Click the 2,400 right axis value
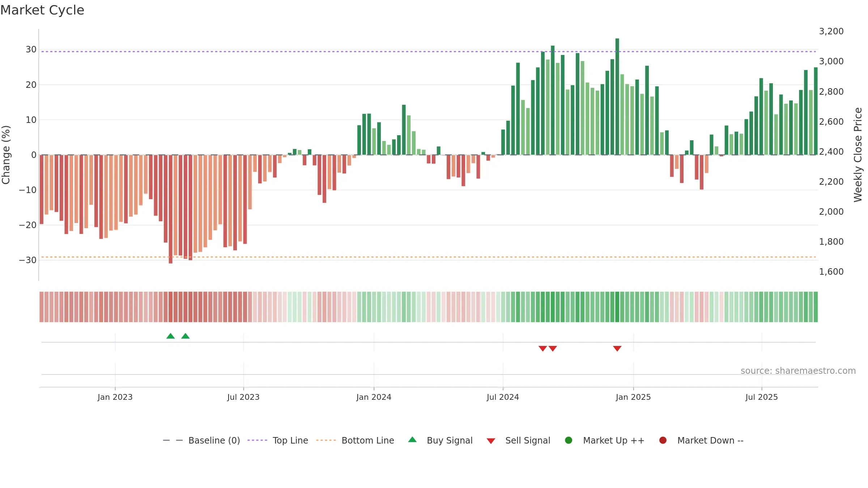Viewport: 868px width, 488px height. 831,151
